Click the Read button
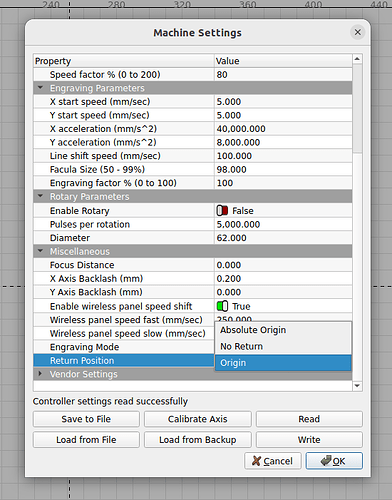This screenshot has height=500, width=392. pos(309,419)
